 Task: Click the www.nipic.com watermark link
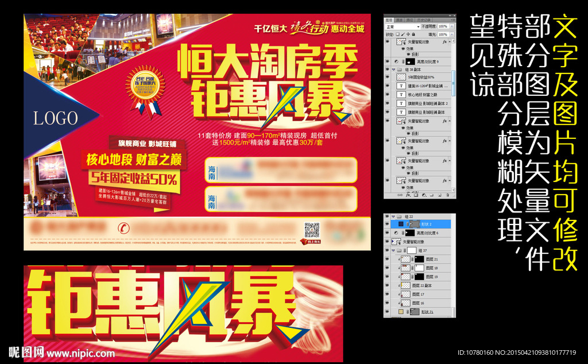(x=80, y=353)
